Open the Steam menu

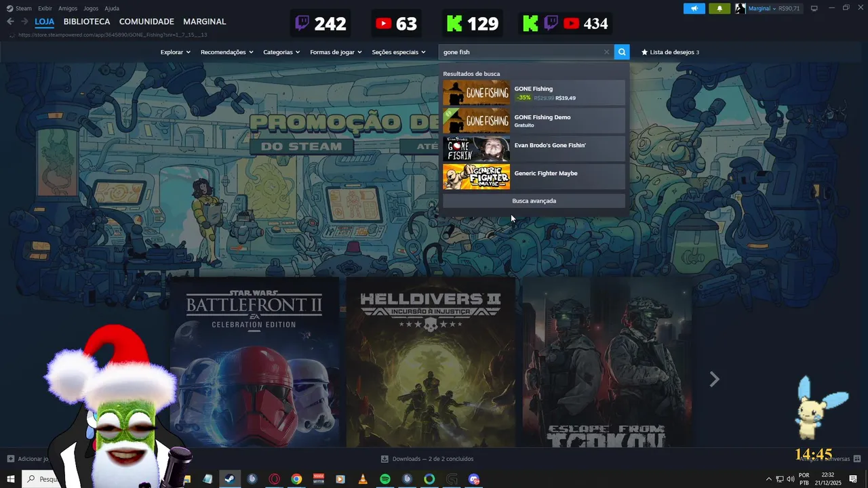point(24,8)
